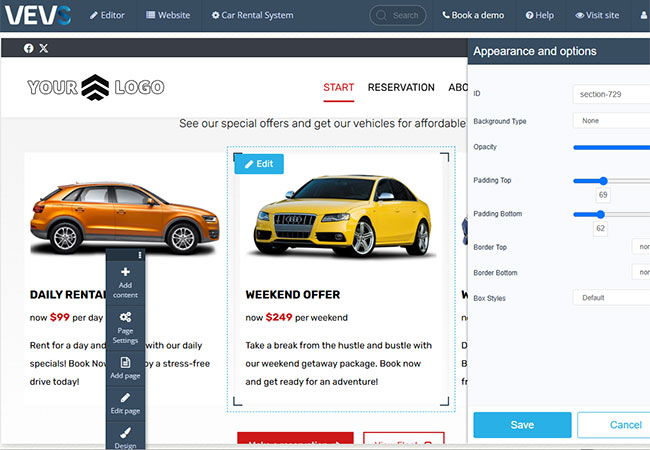Image resolution: width=650 pixels, height=450 pixels.
Task: Click the Search field in top bar
Action: [398, 15]
